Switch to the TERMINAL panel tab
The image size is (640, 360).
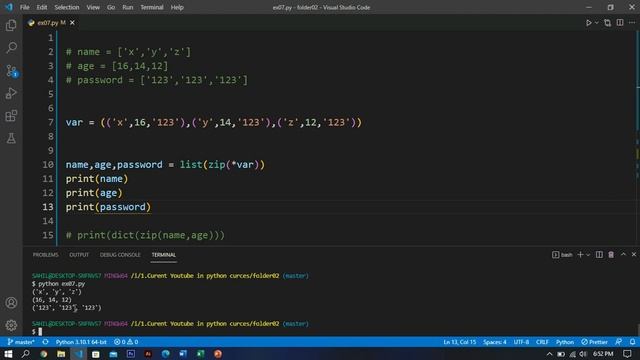(164, 255)
